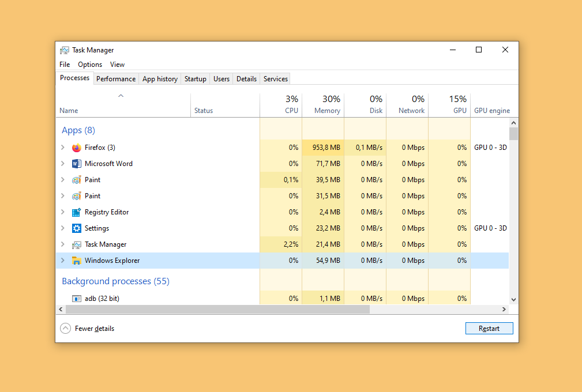Viewport: 582px width, 392px height.
Task: Select the "Microsoft Word" row name
Action: click(108, 164)
